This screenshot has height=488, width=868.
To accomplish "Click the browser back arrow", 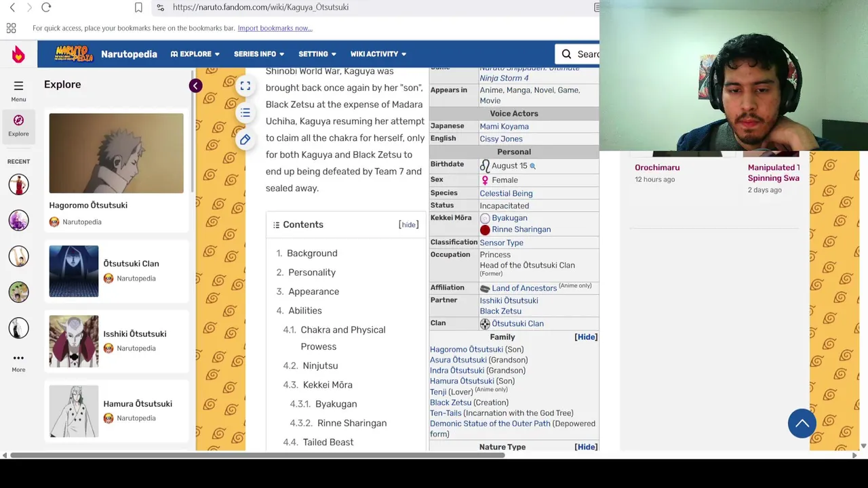I will pos(12,7).
